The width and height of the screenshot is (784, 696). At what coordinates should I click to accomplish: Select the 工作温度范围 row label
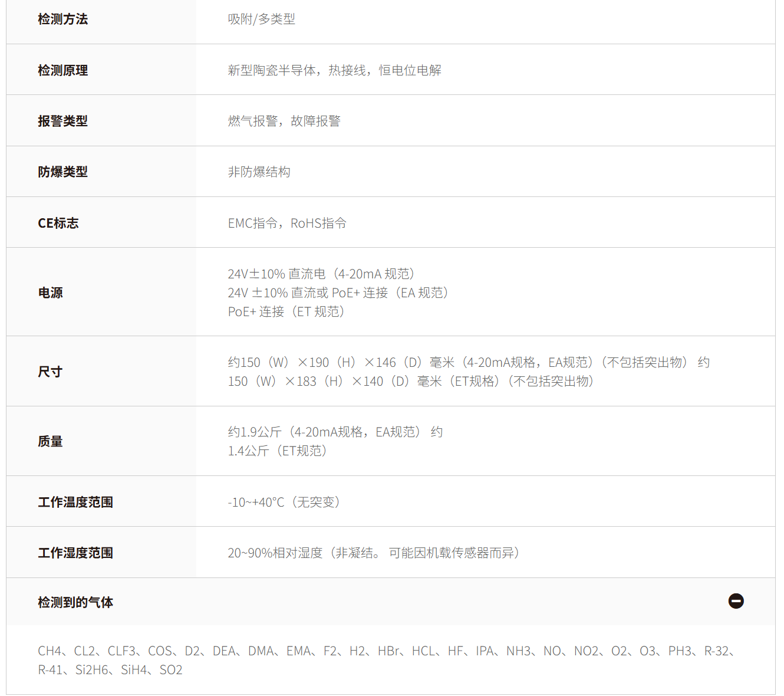pyautogui.click(x=75, y=502)
